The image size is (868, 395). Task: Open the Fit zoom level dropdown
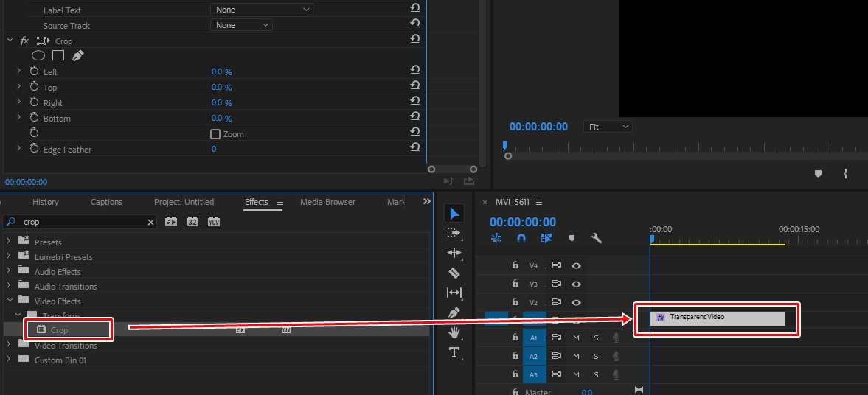click(x=608, y=127)
